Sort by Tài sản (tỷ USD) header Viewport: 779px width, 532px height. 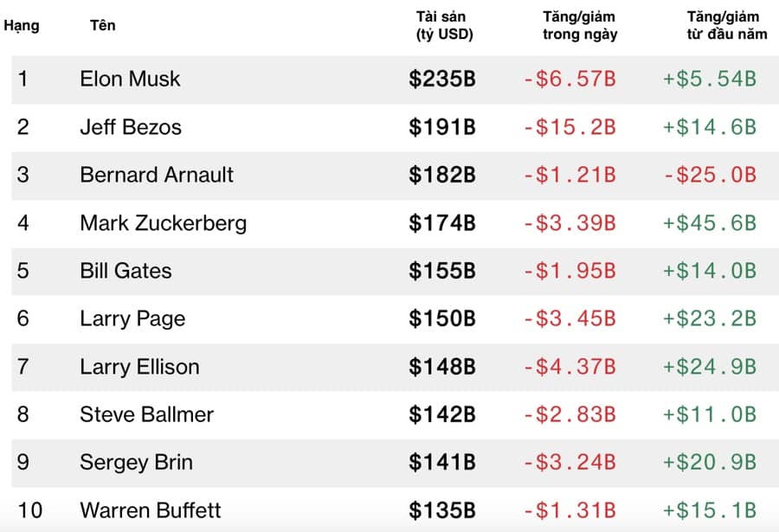pyautogui.click(x=444, y=26)
